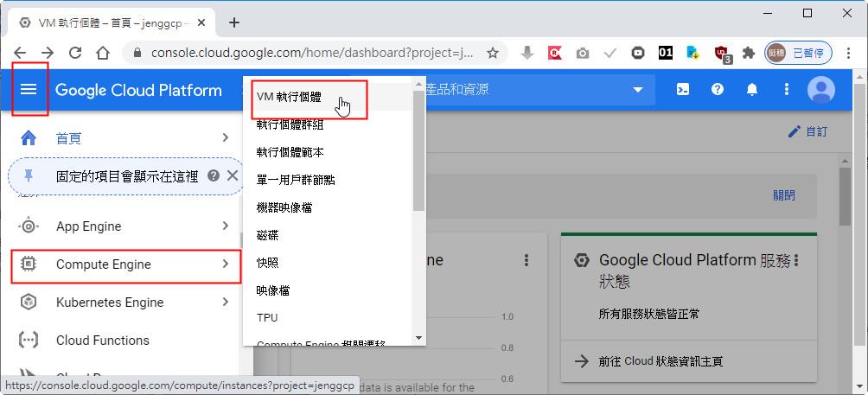Click the Chrome profile button 已暫停
Screen dimensions: 868x395
pos(799,53)
